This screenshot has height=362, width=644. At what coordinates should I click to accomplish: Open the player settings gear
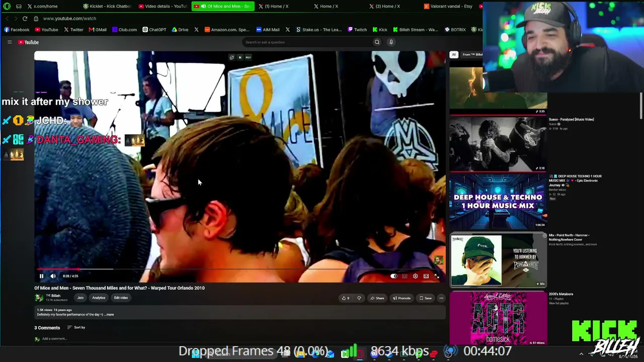[415, 276]
